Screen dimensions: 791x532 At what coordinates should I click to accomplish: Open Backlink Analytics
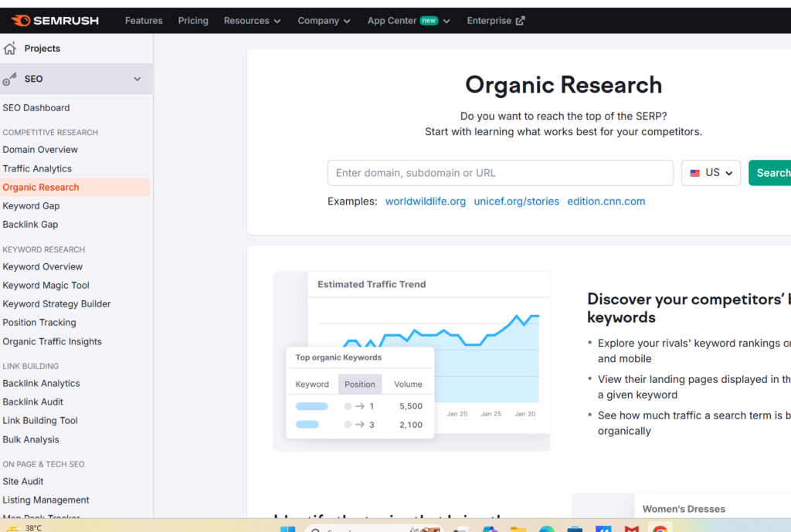point(42,383)
